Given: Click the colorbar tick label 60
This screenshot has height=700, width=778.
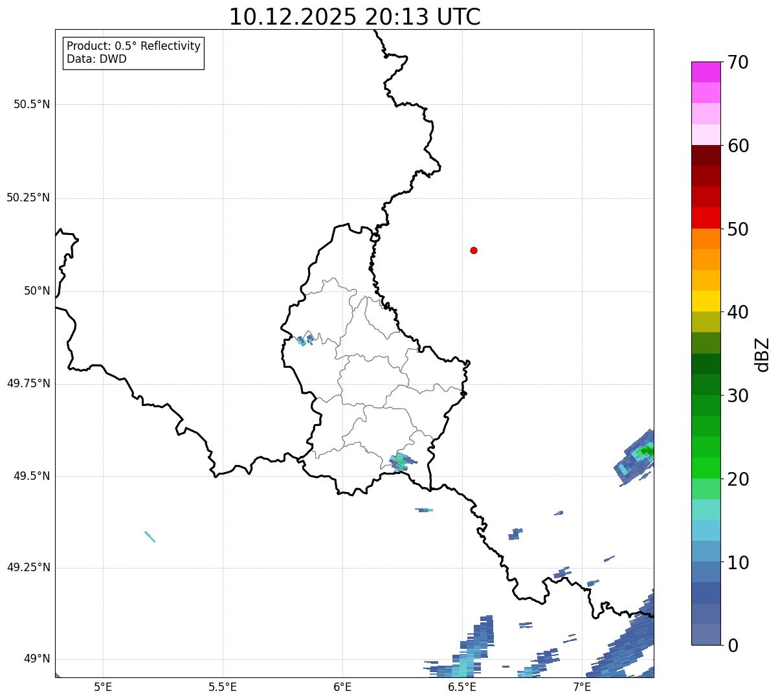Looking at the screenshot, I should (737, 146).
